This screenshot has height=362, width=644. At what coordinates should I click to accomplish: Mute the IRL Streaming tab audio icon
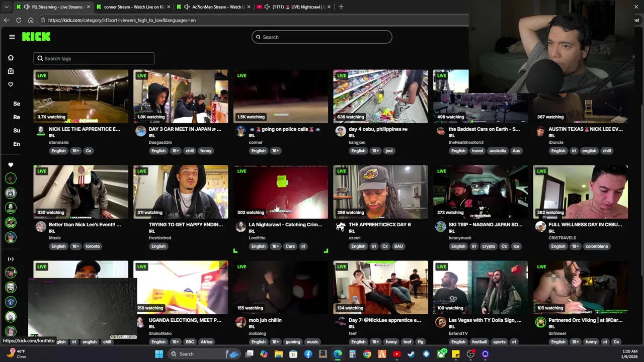(27, 7)
